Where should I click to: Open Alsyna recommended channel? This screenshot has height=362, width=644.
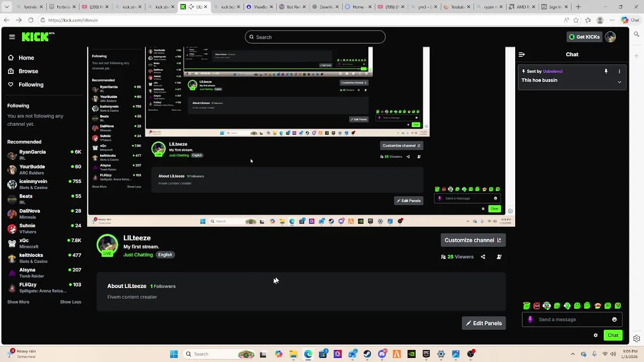tap(44, 273)
